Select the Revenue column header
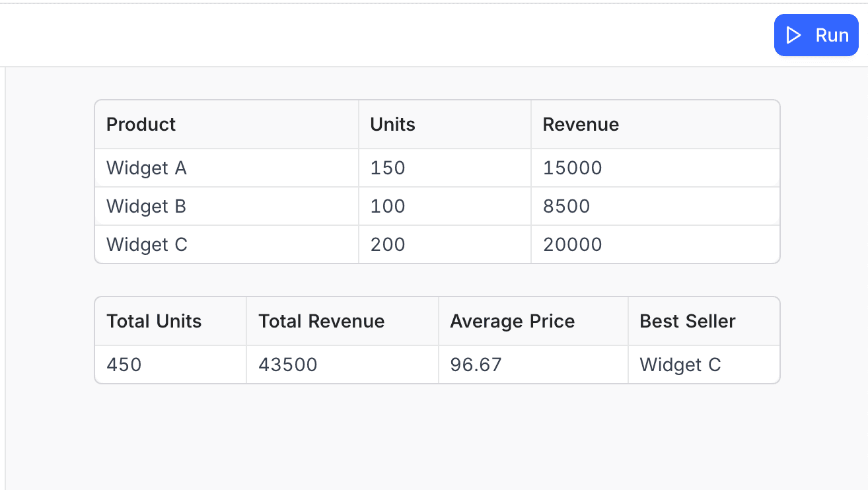 tap(581, 124)
